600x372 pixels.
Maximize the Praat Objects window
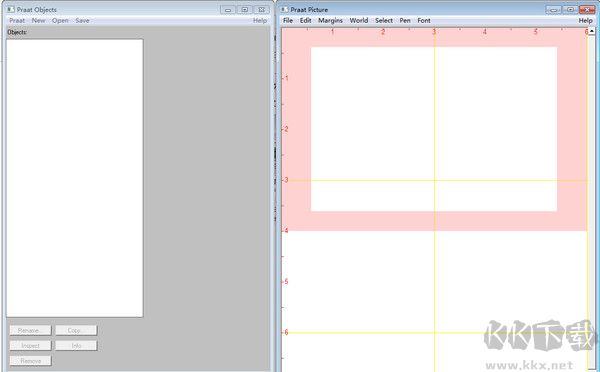tap(245, 10)
